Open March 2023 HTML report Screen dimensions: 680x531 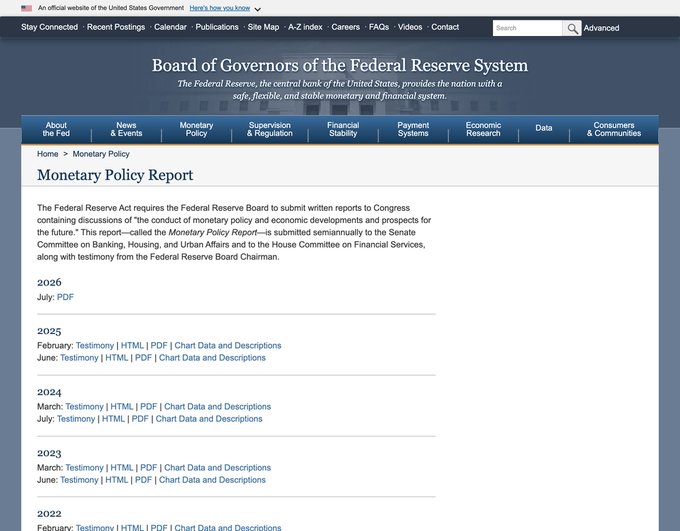point(122,468)
